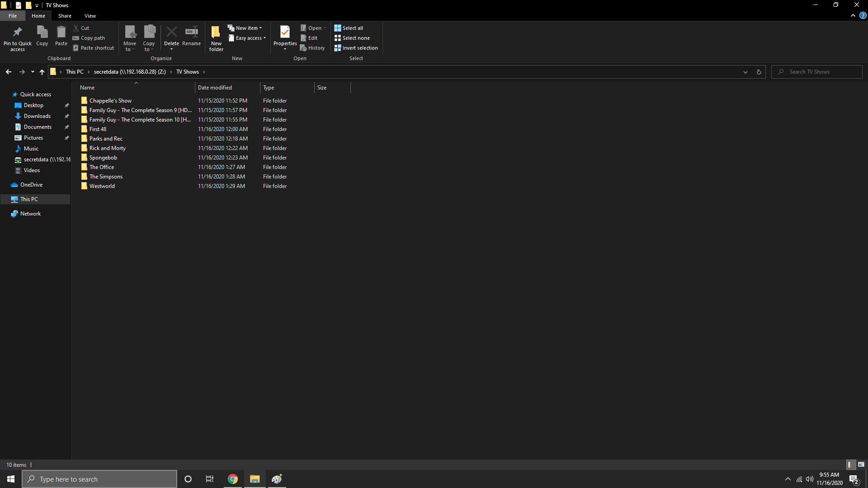The width and height of the screenshot is (868, 488).
Task: Open the Easy access dropdown
Action: 247,38
